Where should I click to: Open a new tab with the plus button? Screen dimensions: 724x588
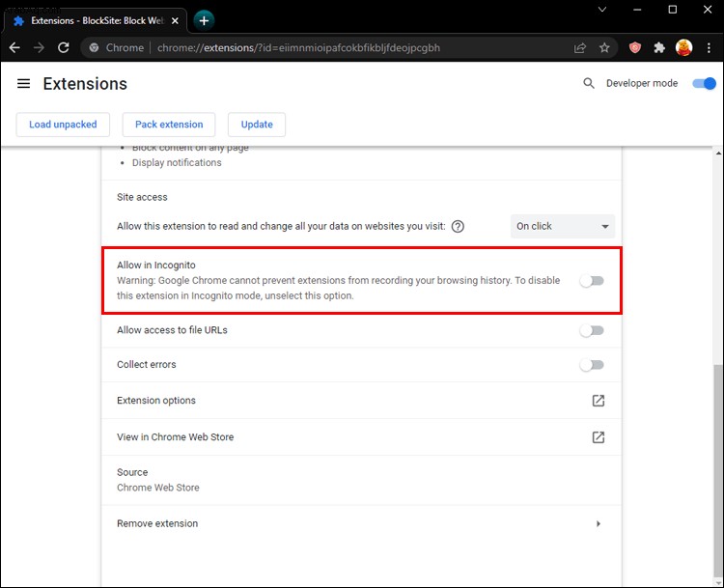[204, 20]
